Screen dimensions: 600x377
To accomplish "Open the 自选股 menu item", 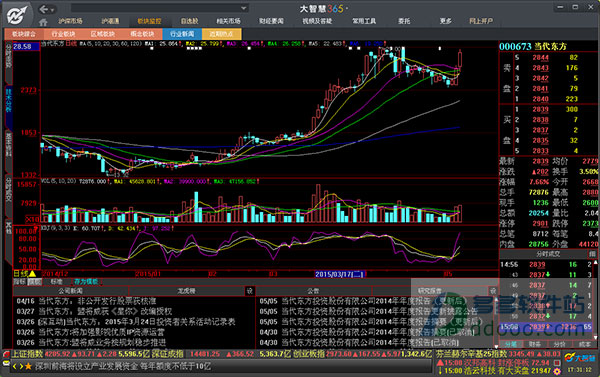I will (189, 21).
